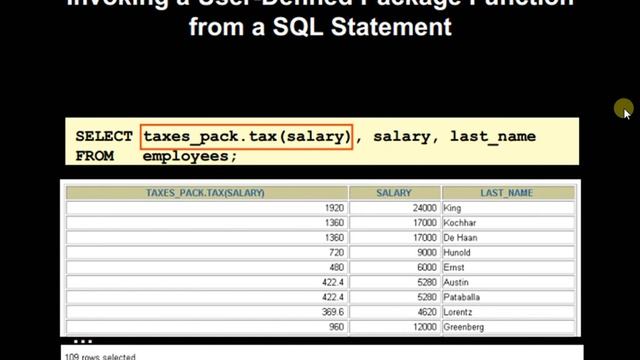Click the SELECT keyword in the SQL statement
This screenshot has height=360, width=640.
coord(104,136)
